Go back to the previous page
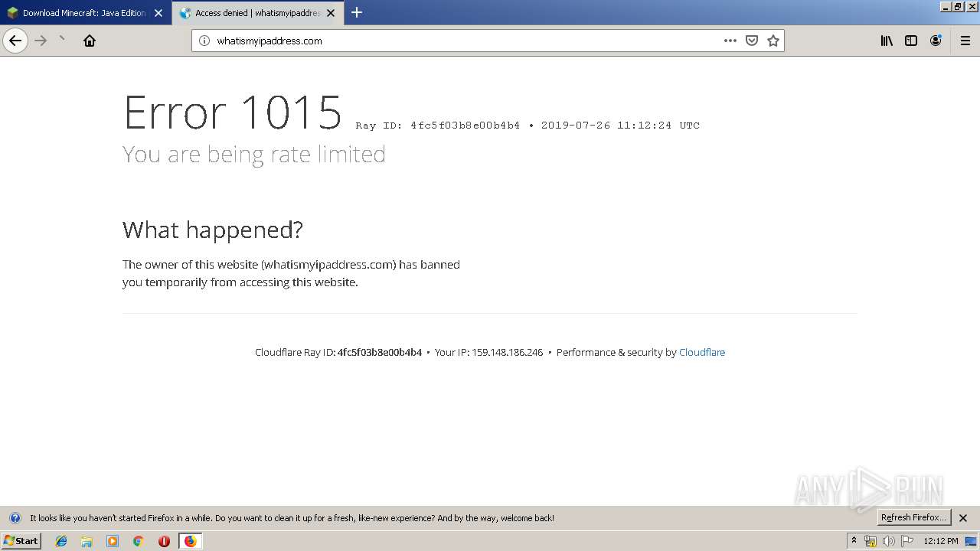 point(15,41)
